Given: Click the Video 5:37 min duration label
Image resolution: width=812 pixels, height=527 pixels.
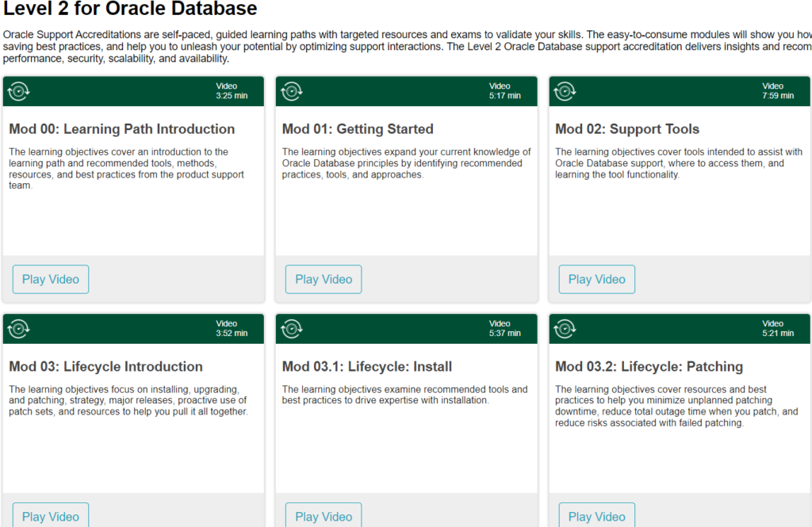Looking at the screenshot, I should (x=505, y=328).
